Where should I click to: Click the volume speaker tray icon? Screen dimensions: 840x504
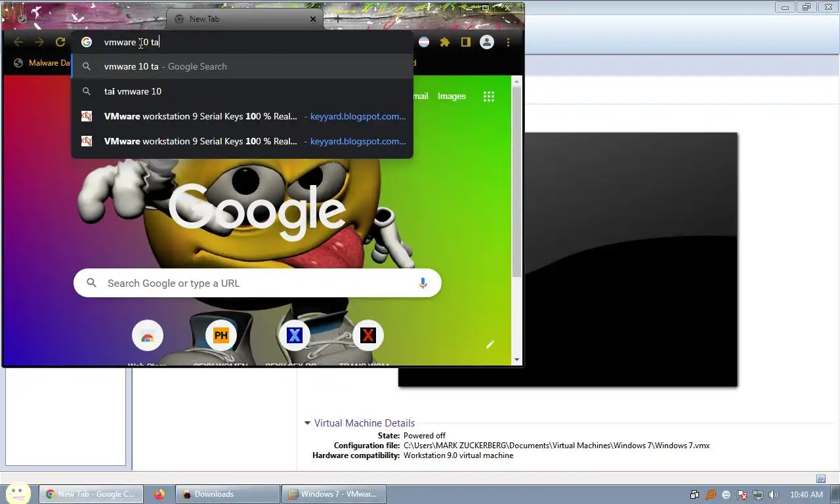pyautogui.click(x=774, y=495)
